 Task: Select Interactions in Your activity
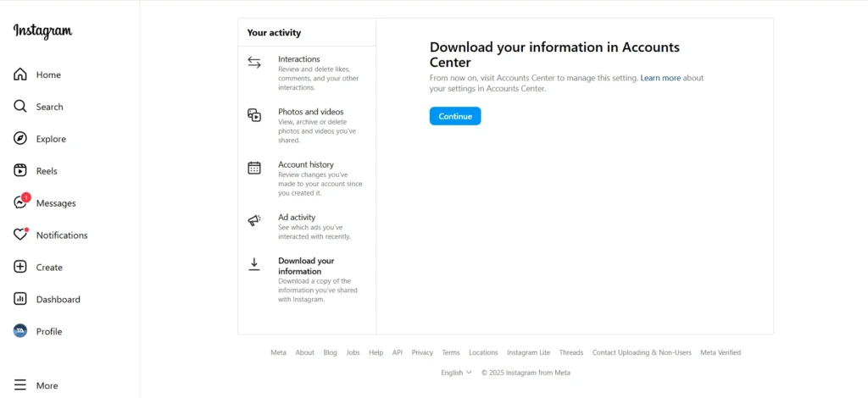pos(307,73)
